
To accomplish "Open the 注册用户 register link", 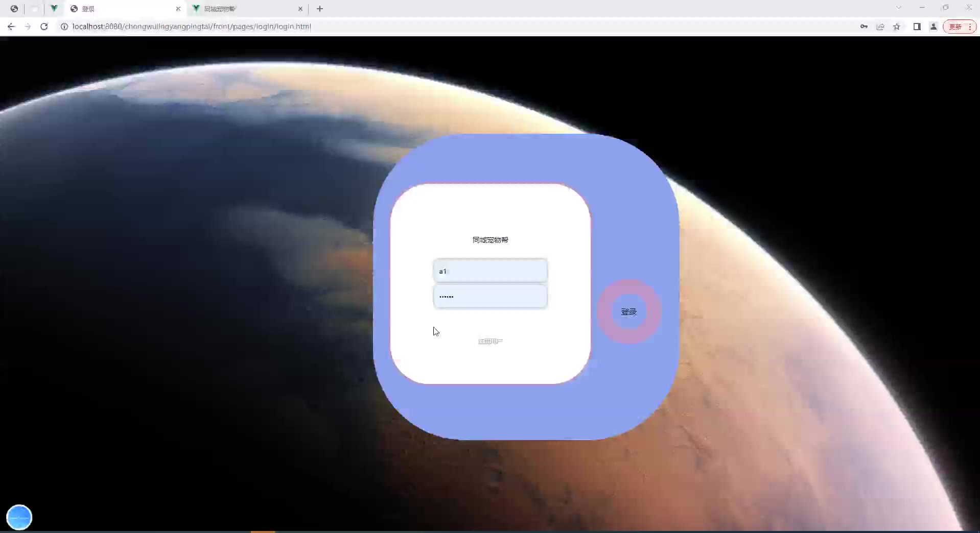I will pos(491,341).
